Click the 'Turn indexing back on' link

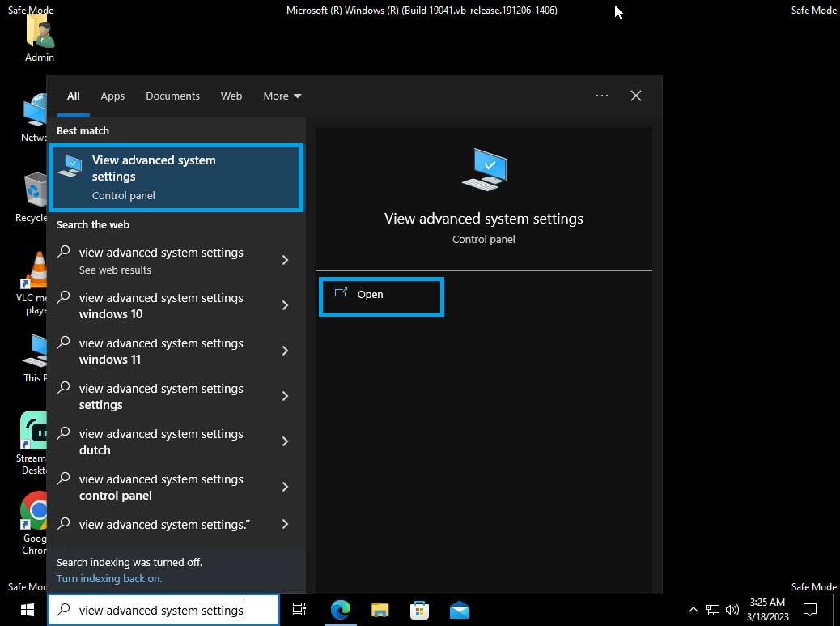109,578
